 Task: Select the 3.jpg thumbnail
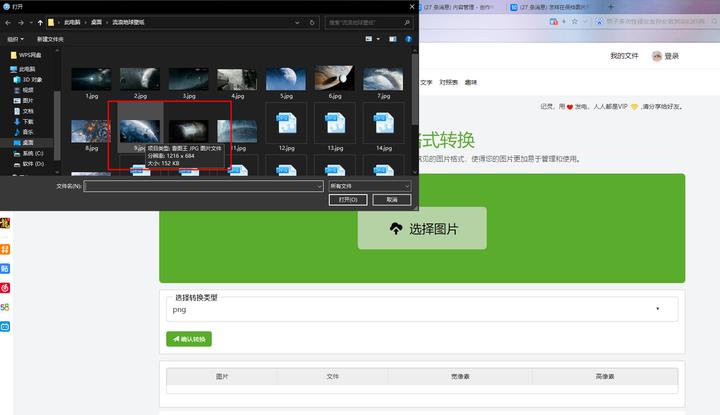[189, 79]
